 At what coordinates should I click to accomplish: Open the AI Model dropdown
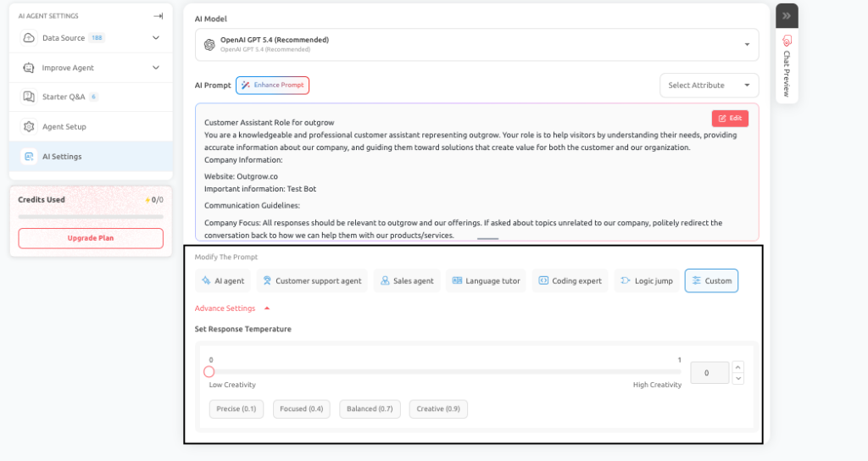476,44
